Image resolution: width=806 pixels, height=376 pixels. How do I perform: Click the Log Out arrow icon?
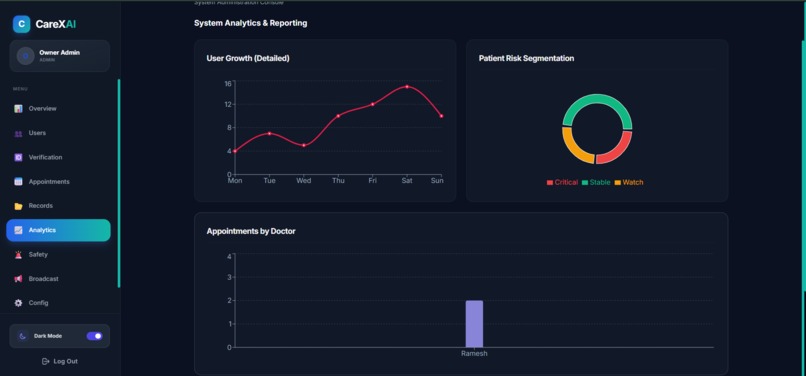45,361
